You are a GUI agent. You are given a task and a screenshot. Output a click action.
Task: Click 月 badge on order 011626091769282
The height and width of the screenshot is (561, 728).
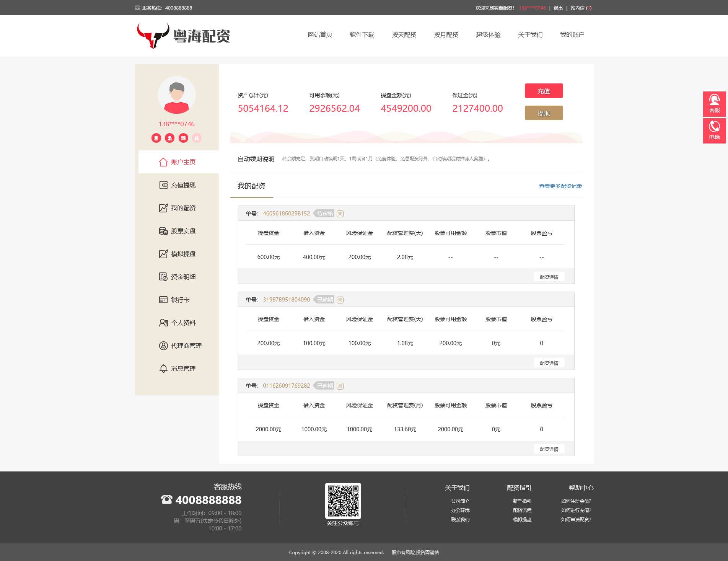pos(340,386)
